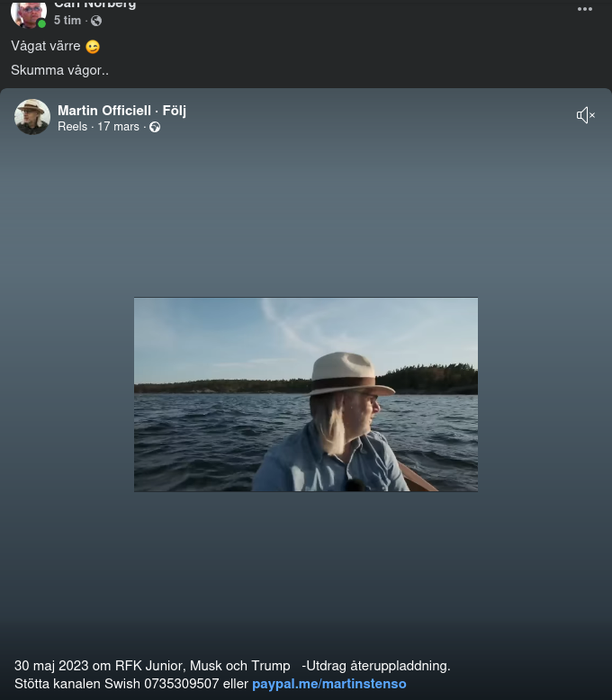Open the three-dots post options menu
The image size is (612, 700).
click(x=585, y=9)
